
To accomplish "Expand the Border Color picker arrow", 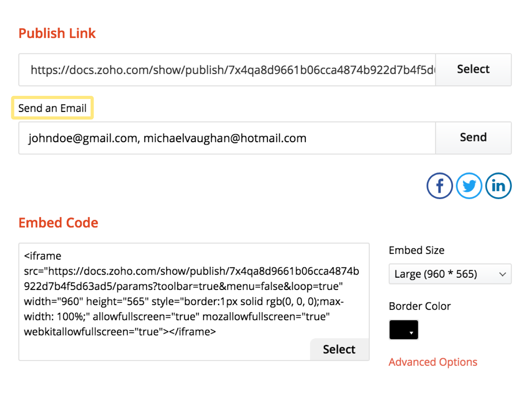I will pos(411,333).
